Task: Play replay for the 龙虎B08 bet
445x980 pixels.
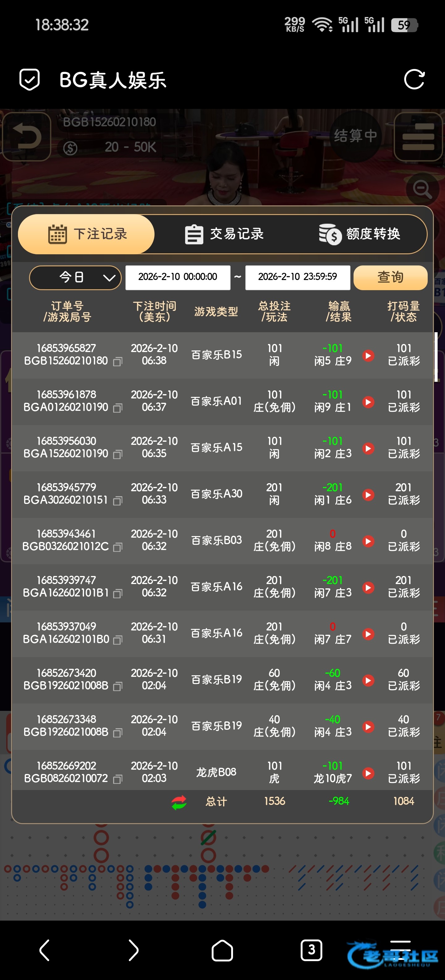Action: click(x=368, y=773)
